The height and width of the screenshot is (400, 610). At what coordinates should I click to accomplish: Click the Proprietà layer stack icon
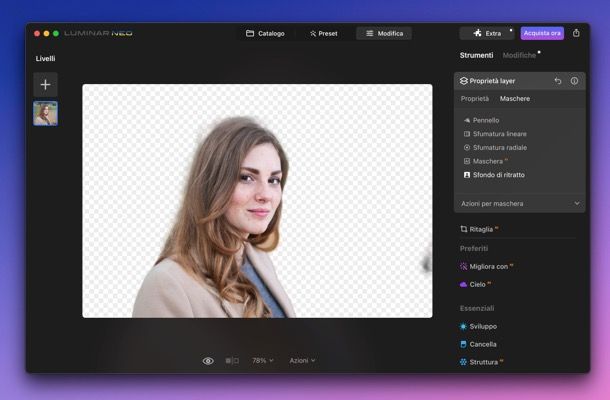coord(464,81)
